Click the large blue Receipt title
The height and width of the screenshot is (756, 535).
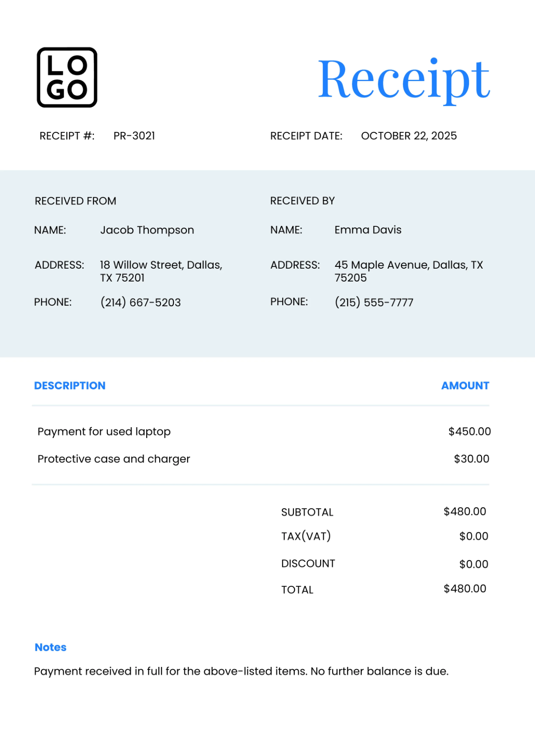coord(404,79)
